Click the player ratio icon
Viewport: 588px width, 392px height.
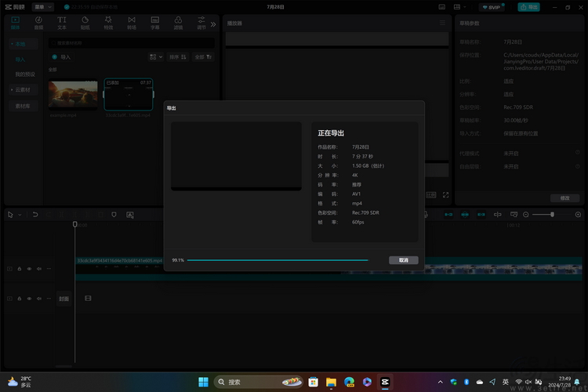tap(431, 194)
